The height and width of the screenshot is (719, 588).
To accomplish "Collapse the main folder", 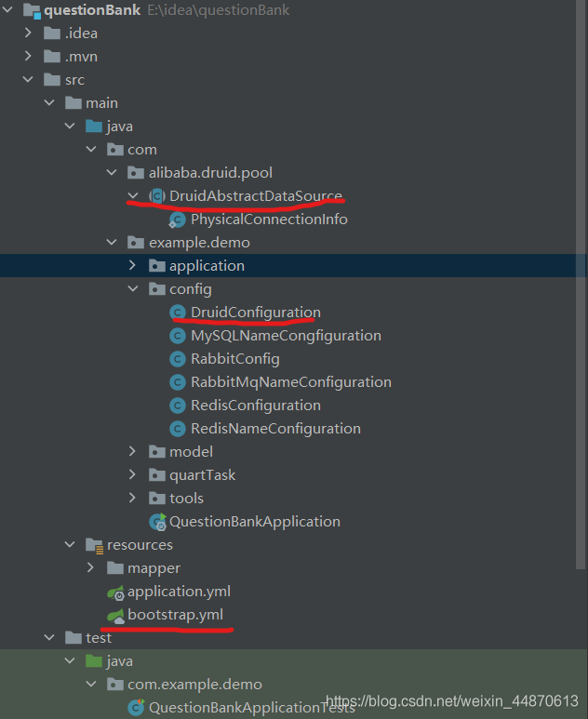I will 49,102.
